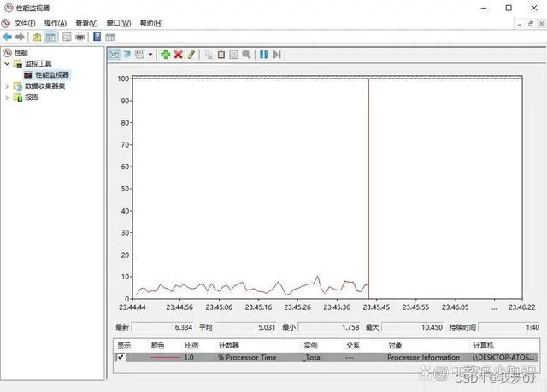The height and width of the screenshot is (392, 547).
Task: Select the view current activity icon
Action: click(114, 55)
